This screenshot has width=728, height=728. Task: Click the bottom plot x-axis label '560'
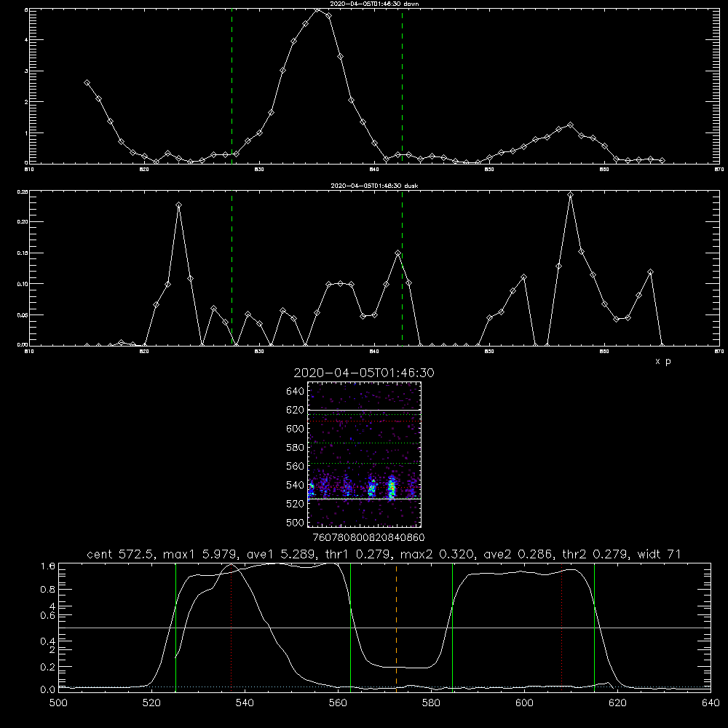pos(338,703)
